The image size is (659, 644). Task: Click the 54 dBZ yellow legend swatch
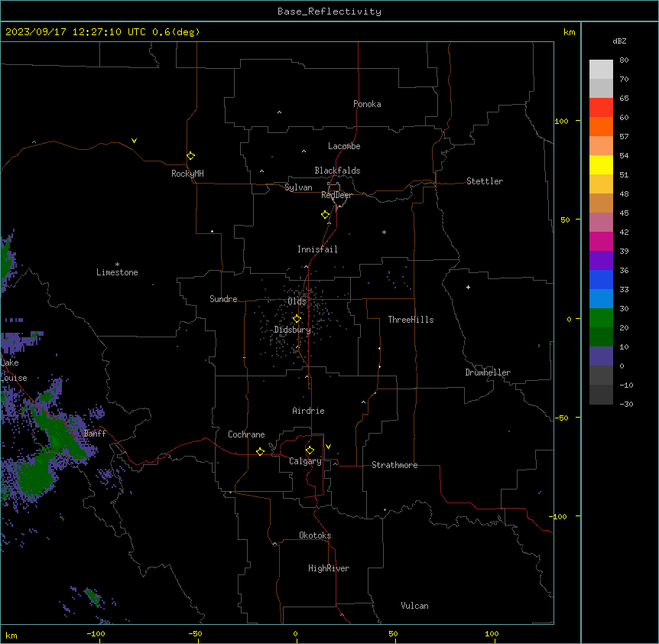[x=601, y=164]
